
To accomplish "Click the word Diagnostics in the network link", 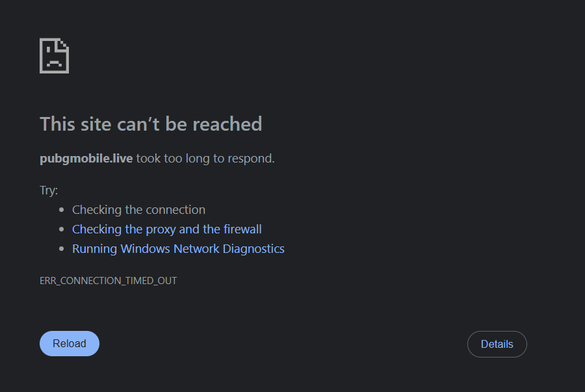I will click(253, 249).
